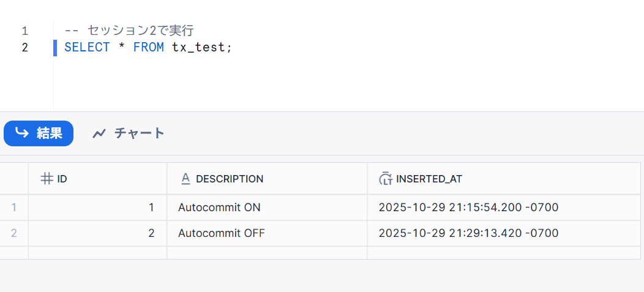644x292 pixels.
Task: Click the timestamp icon beside INSERTED_AT
Action: (386, 179)
